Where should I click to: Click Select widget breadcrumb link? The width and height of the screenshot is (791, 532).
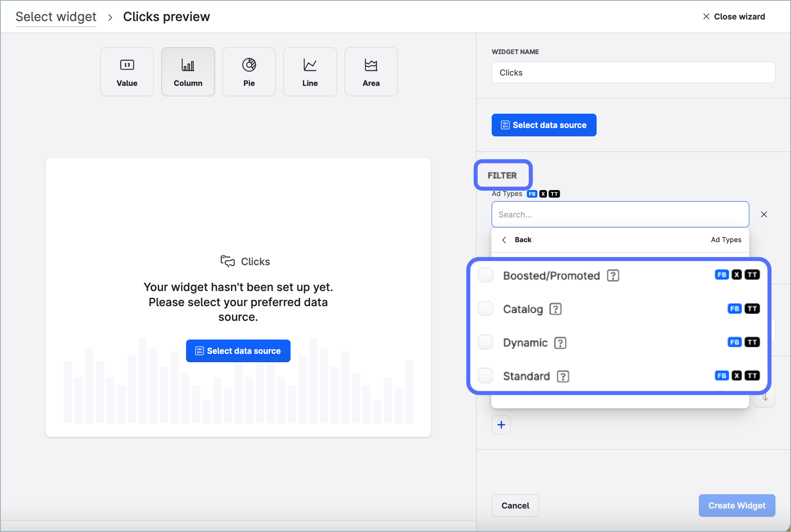click(x=56, y=17)
